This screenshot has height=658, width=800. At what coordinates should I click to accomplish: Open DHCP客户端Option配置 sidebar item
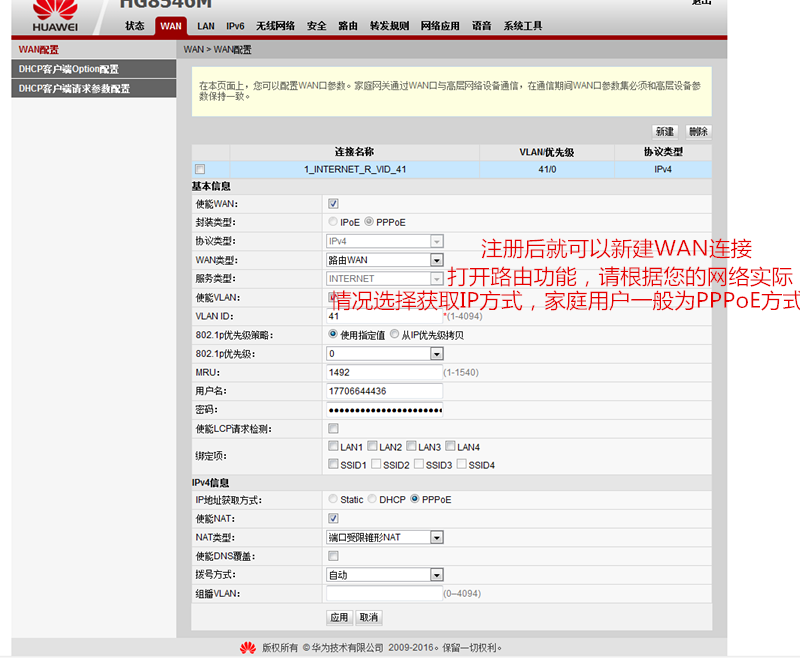[94, 69]
